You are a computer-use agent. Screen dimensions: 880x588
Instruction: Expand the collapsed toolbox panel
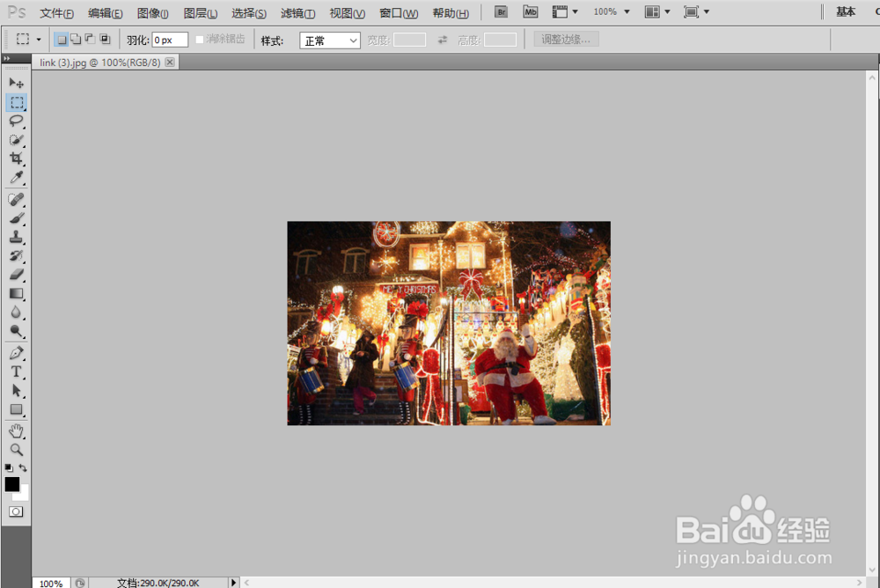tap(7, 58)
